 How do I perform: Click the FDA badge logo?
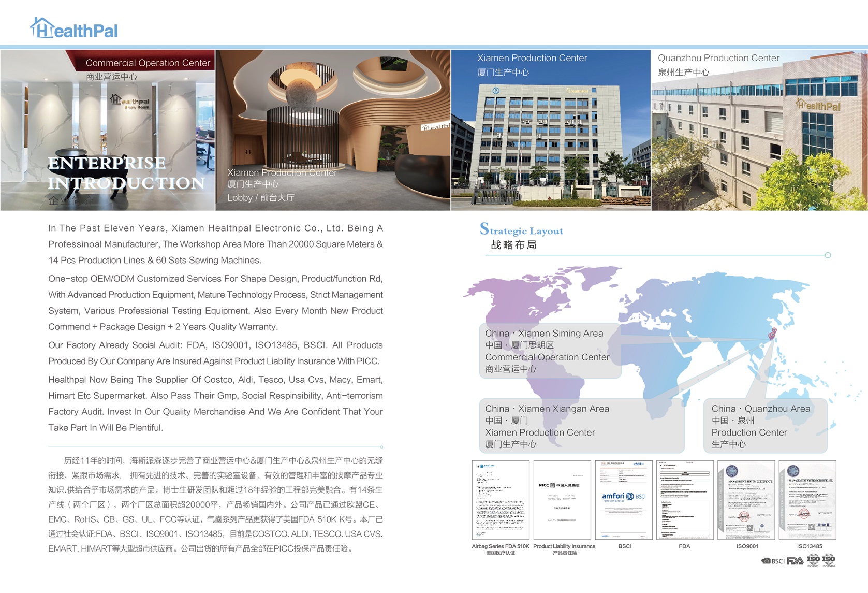click(795, 561)
